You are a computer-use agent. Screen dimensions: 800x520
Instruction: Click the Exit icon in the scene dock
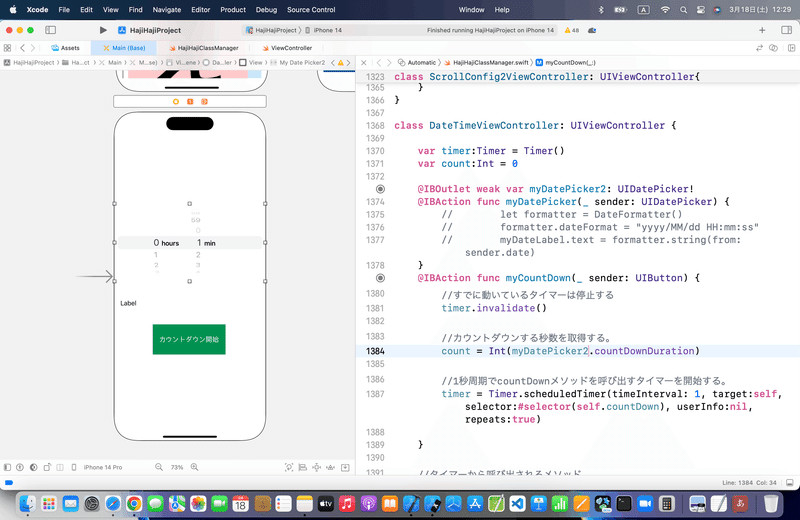tap(204, 102)
